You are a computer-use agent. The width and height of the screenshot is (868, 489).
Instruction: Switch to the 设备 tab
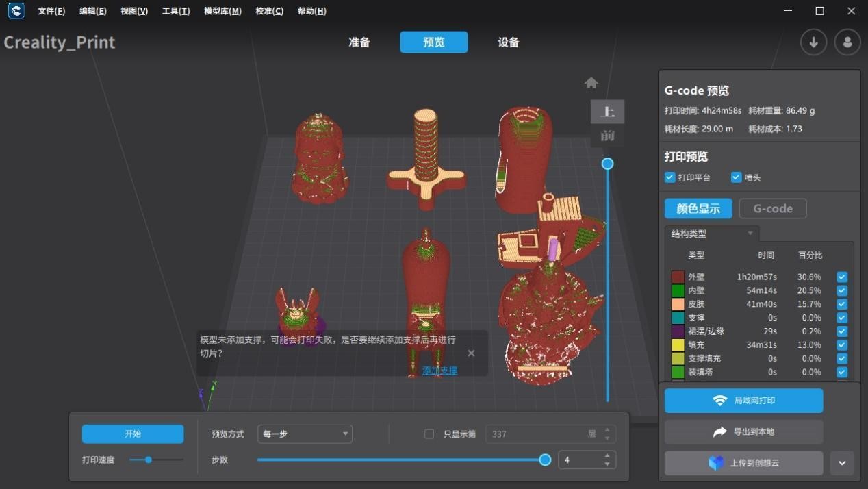pyautogui.click(x=508, y=42)
